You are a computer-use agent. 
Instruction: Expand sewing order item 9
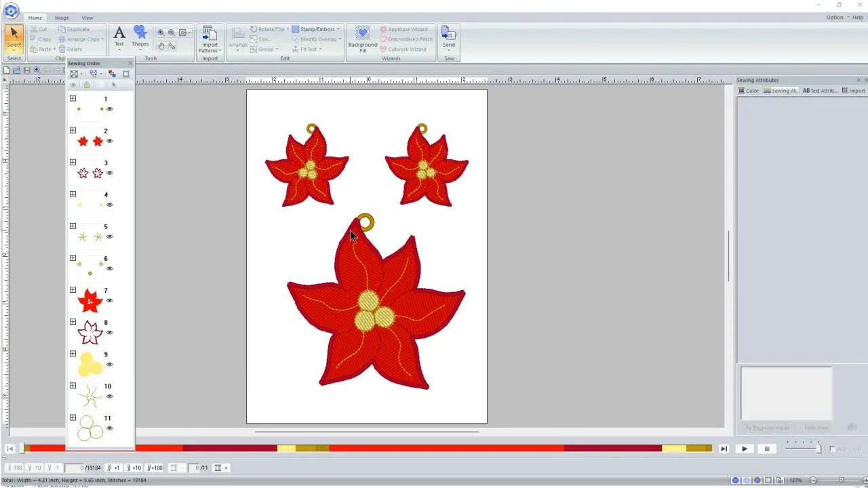click(x=73, y=353)
